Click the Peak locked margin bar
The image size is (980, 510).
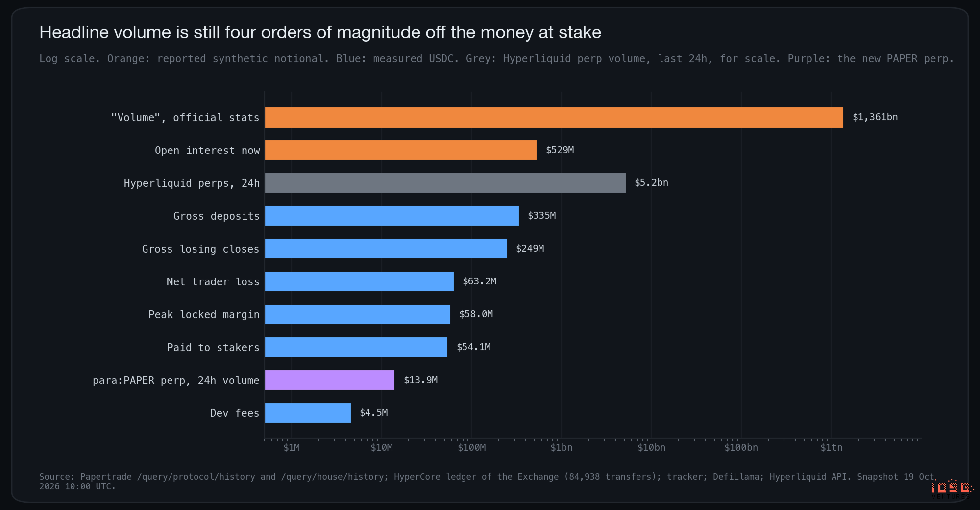(358, 314)
